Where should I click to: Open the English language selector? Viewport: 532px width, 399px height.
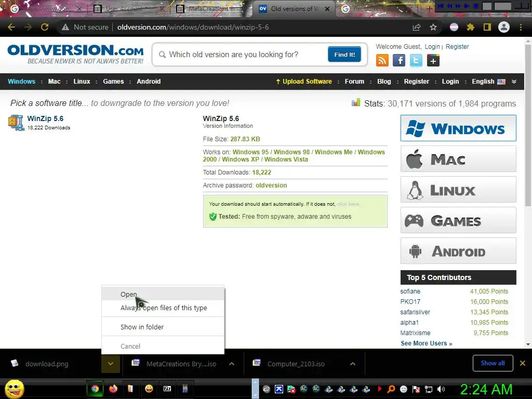tap(488, 82)
